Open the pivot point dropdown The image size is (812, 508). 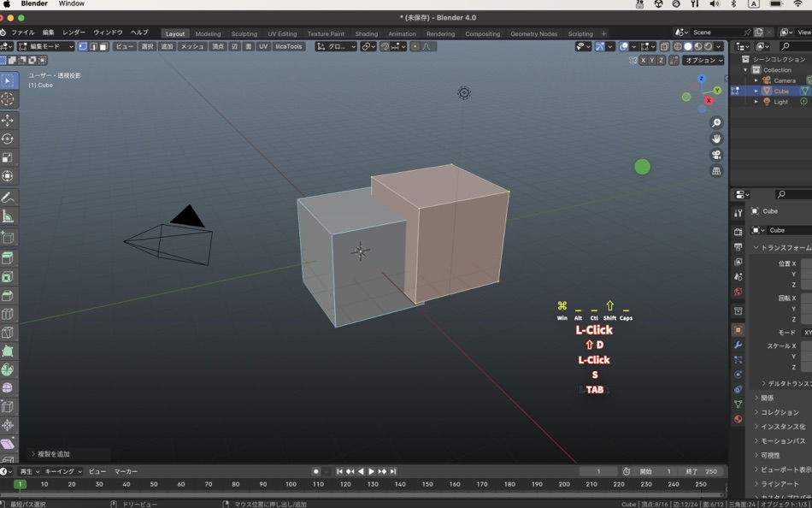pyautogui.click(x=368, y=47)
